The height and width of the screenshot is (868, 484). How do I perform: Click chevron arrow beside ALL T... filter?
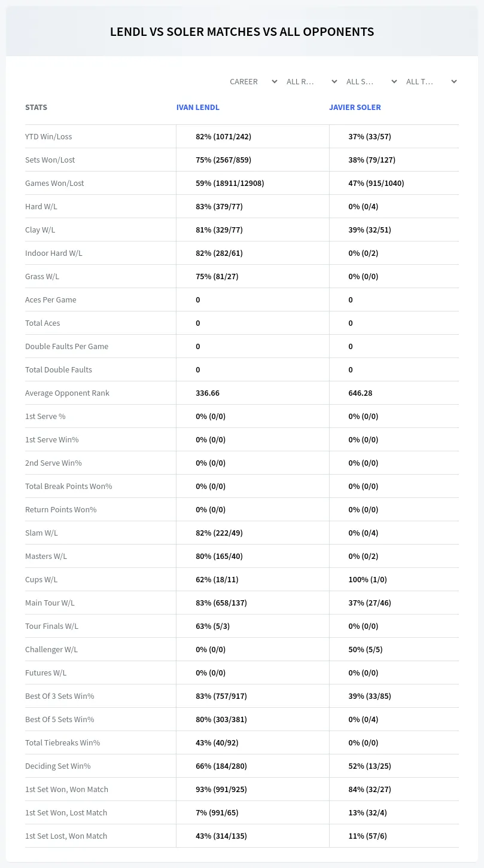pyautogui.click(x=454, y=81)
